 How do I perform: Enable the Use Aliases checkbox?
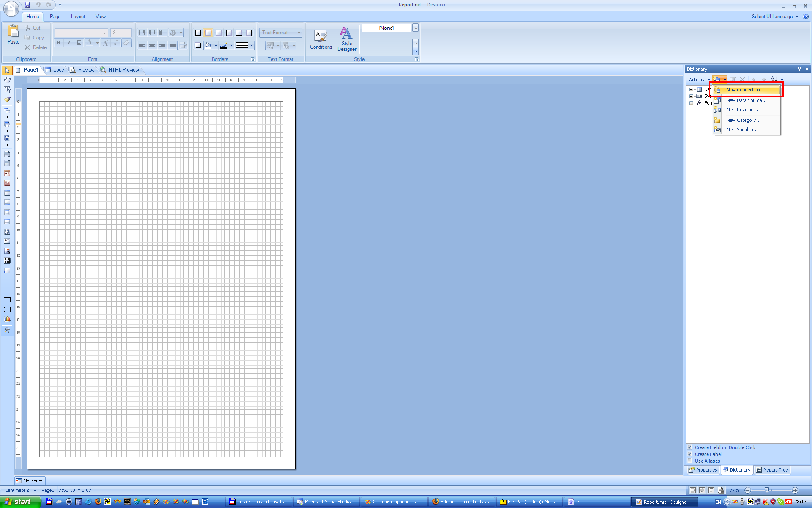tap(690, 461)
